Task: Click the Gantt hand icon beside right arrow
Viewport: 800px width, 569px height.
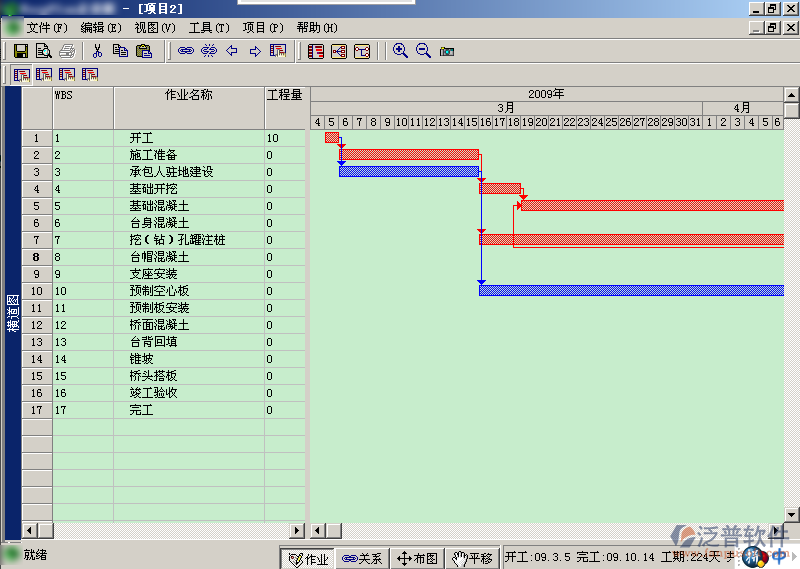Action: point(278,51)
